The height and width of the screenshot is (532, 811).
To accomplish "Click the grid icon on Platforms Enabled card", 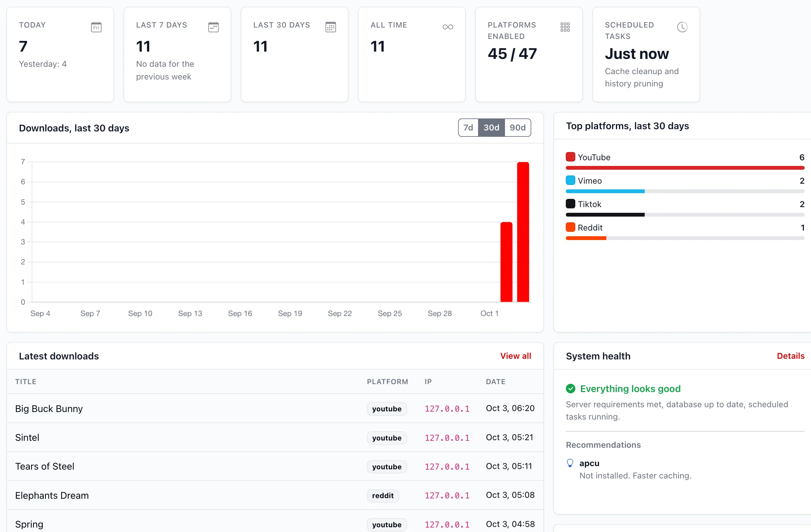I will click(565, 27).
